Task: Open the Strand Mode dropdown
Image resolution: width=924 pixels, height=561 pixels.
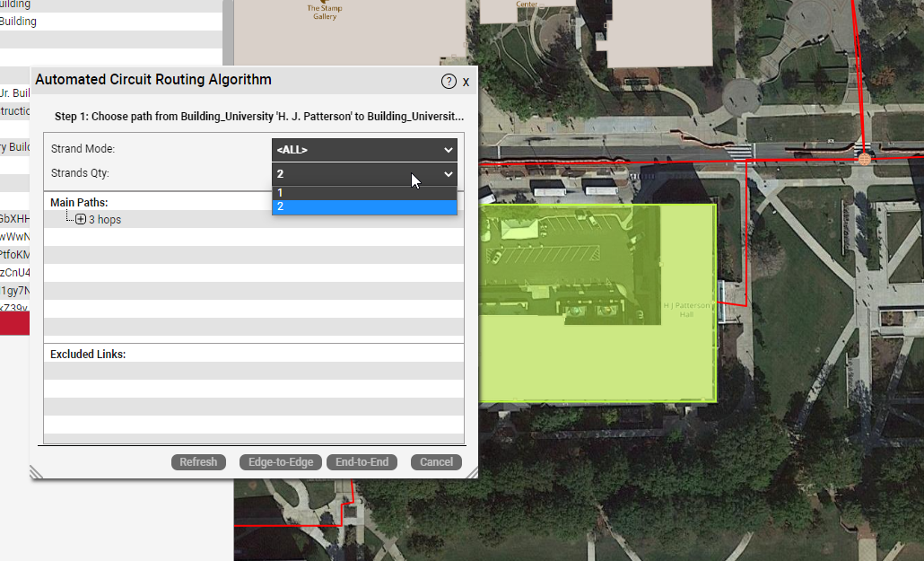Action: pos(364,150)
